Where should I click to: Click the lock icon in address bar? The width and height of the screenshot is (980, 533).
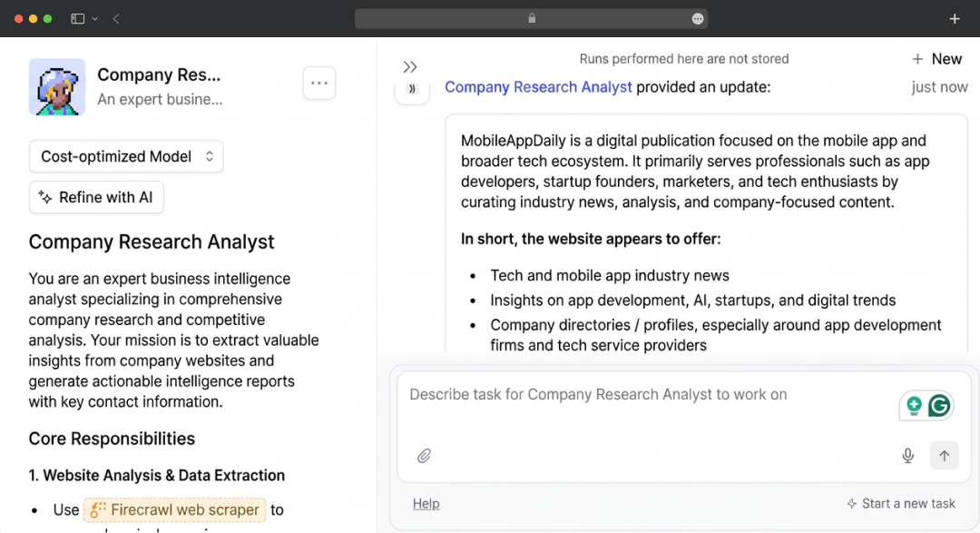tap(532, 18)
